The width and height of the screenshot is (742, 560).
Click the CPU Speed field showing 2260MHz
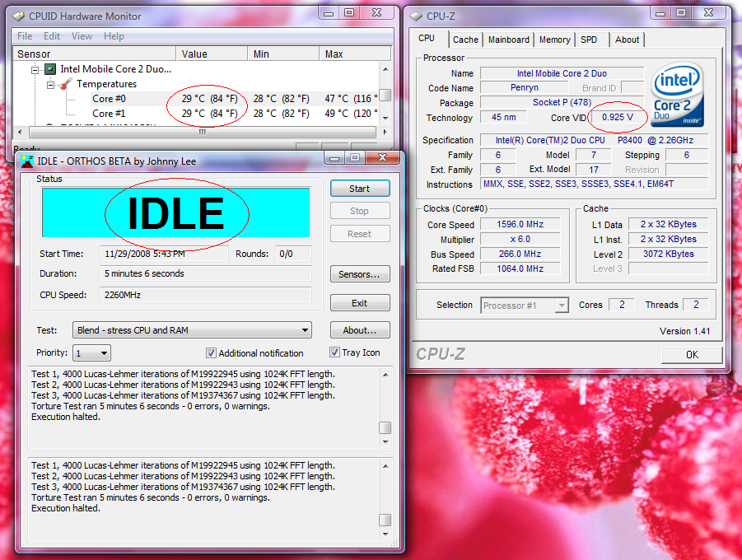coord(206,295)
